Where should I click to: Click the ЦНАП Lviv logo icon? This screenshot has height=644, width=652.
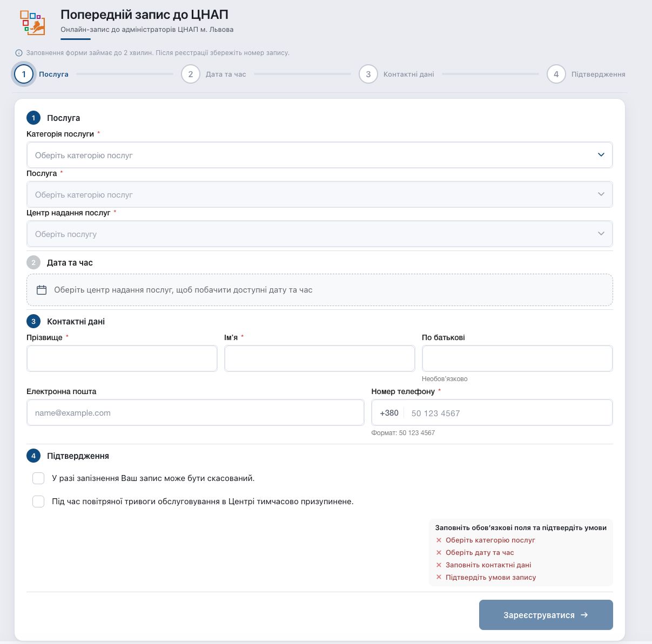pos(32,23)
